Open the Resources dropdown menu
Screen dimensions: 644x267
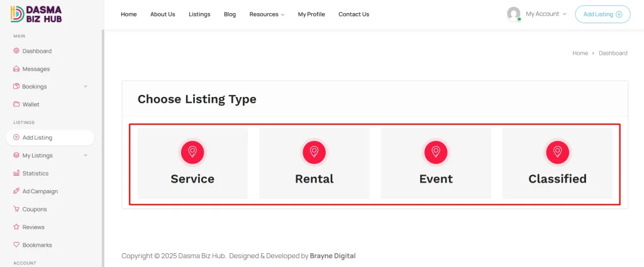pos(267,14)
